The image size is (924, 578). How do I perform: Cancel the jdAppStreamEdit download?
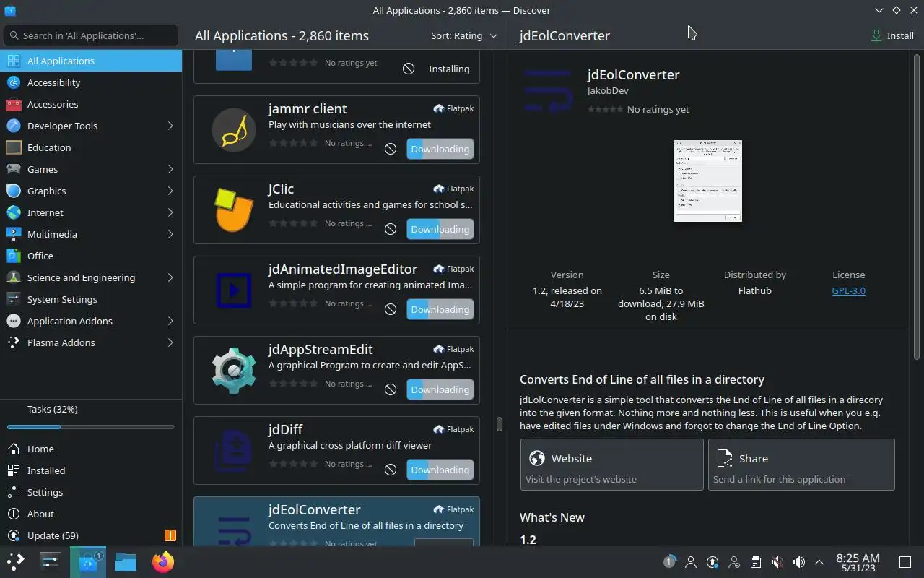(x=391, y=389)
